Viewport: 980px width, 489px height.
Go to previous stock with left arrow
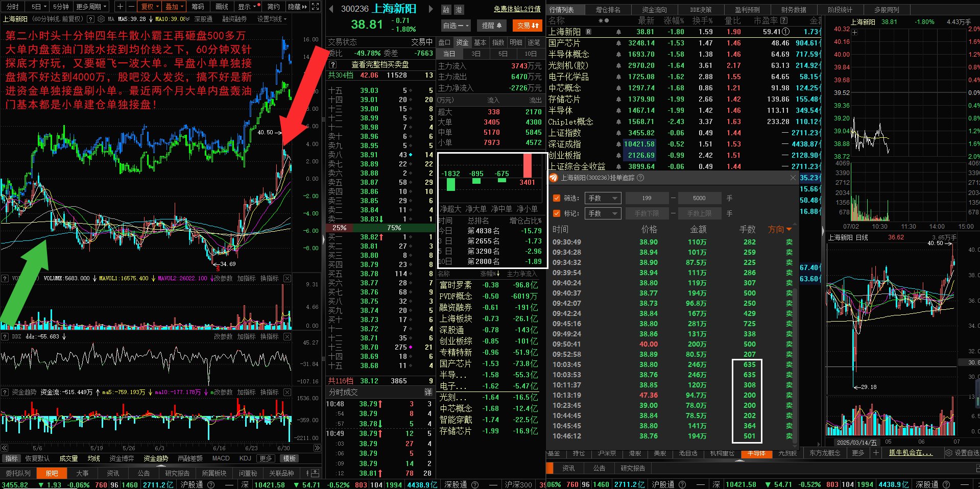click(331, 9)
